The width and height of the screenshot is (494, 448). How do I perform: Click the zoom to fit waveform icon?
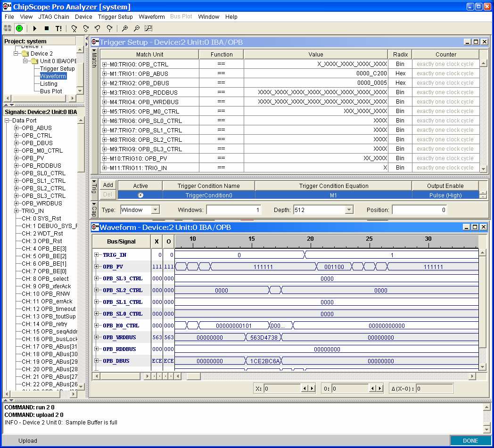[148, 28]
